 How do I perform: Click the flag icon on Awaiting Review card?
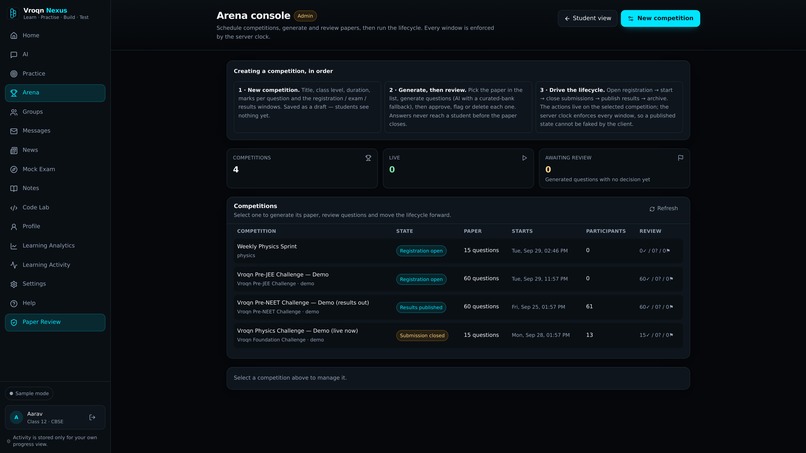[680, 158]
